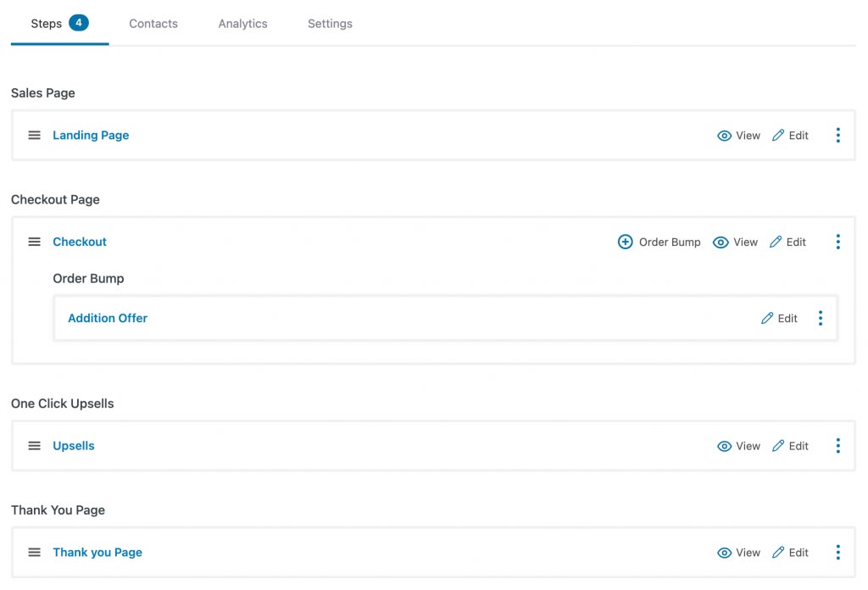Click the Order Bump subheading under Checkout
868x590 pixels.
pos(88,278)
